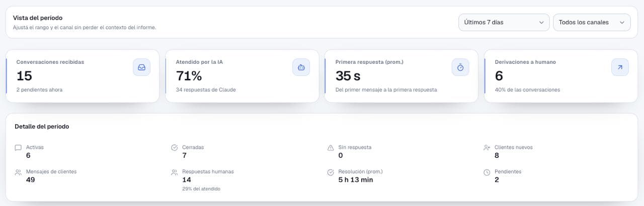Click the '40% de las conversaciones' text
644x206 pixels.
click(x=527, y=90)
